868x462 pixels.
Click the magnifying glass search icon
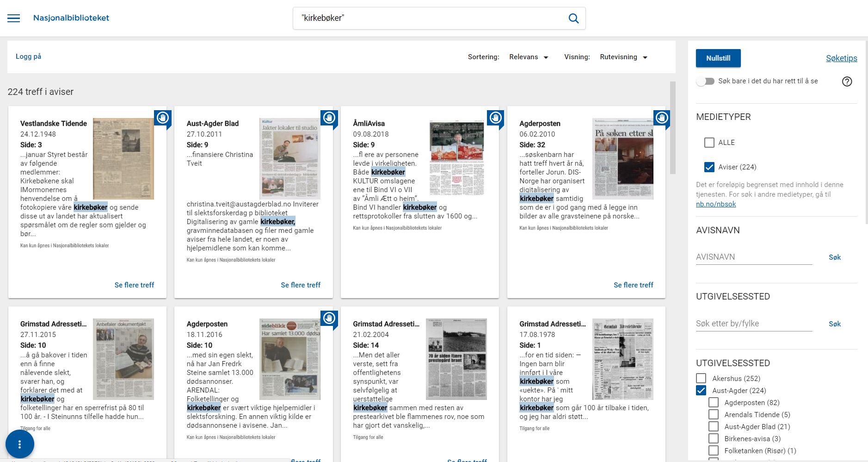tap(573, 18)
